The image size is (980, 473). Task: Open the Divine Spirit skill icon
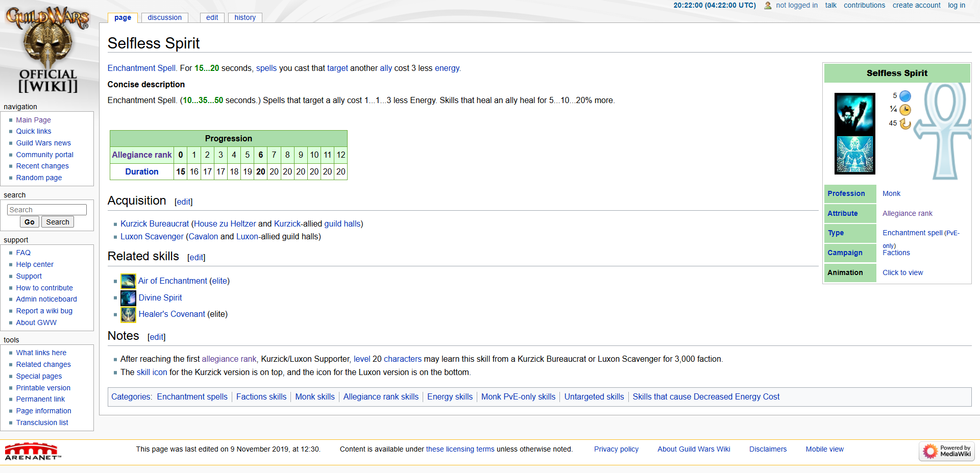(x=128, y=298)
